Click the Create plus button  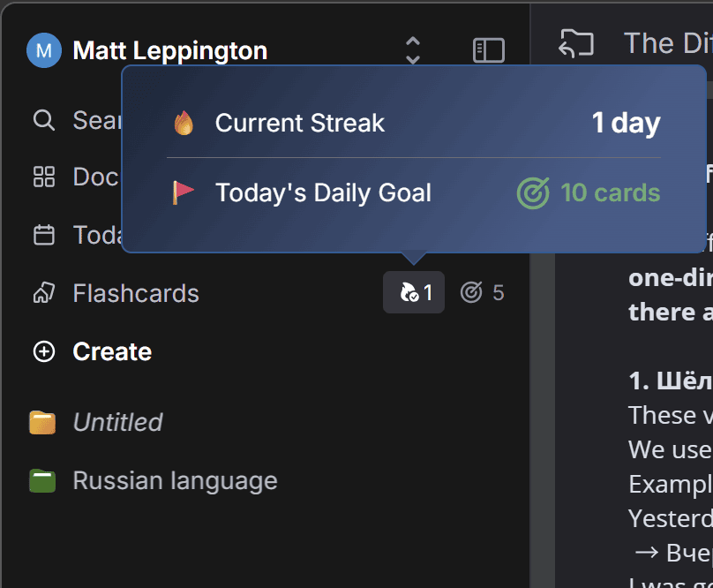(x=44, y=351)
